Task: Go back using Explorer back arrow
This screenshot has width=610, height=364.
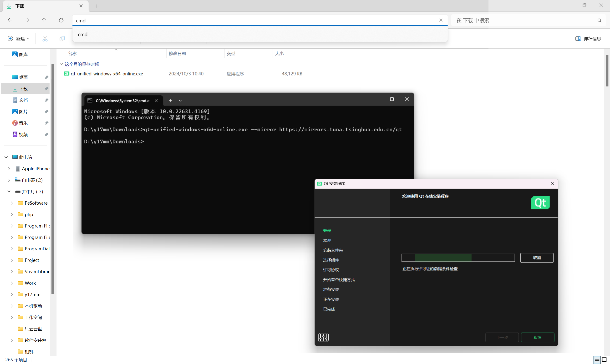Action: (x=10, y=20)
